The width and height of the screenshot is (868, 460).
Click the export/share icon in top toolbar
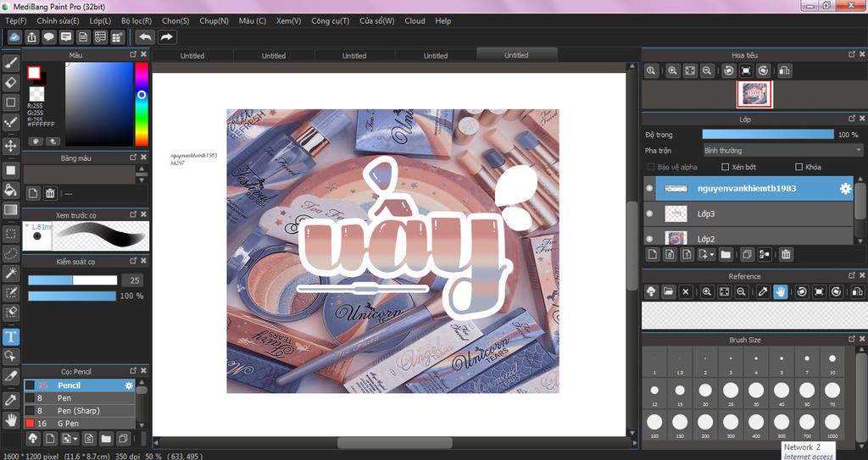click(x=31, y=37)
